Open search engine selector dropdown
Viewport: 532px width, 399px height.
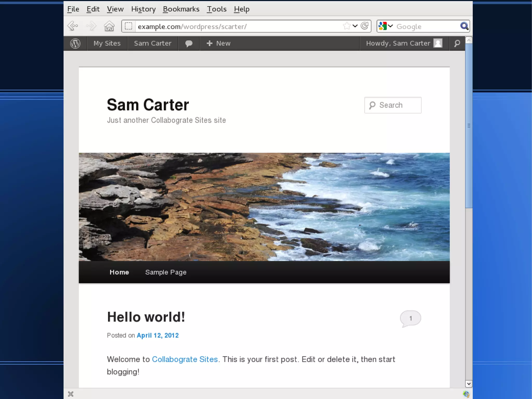point(385,26)
